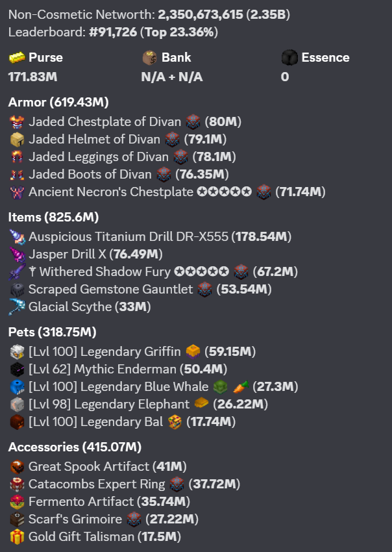Click the Great Spook Artifact icon
This screenshot has height=552, width=392.
click(x=17, y=467)
